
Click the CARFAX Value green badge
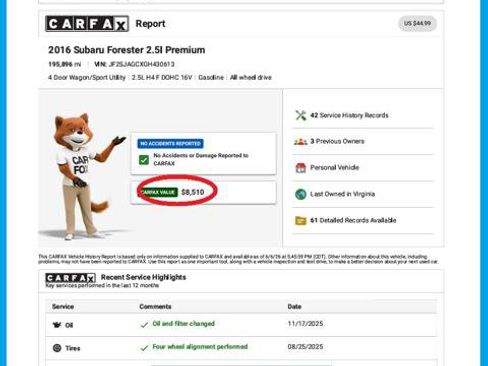tap(158, 192)
